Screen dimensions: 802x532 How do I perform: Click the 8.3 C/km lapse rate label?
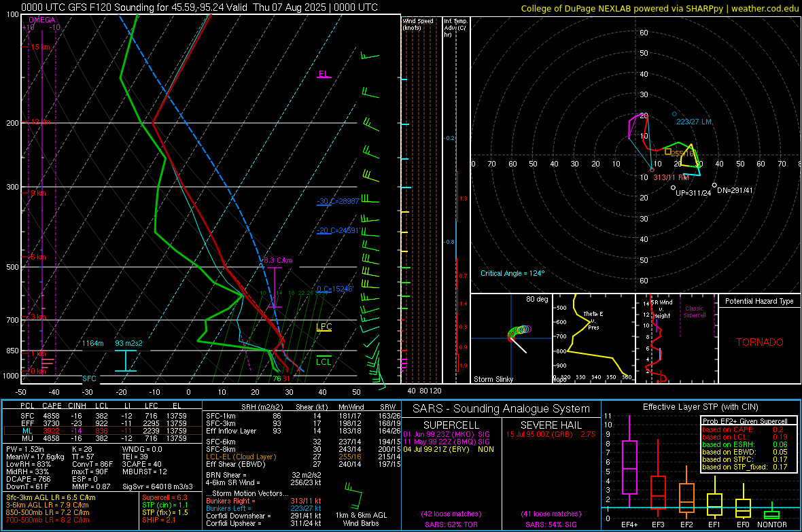point(278,260)
